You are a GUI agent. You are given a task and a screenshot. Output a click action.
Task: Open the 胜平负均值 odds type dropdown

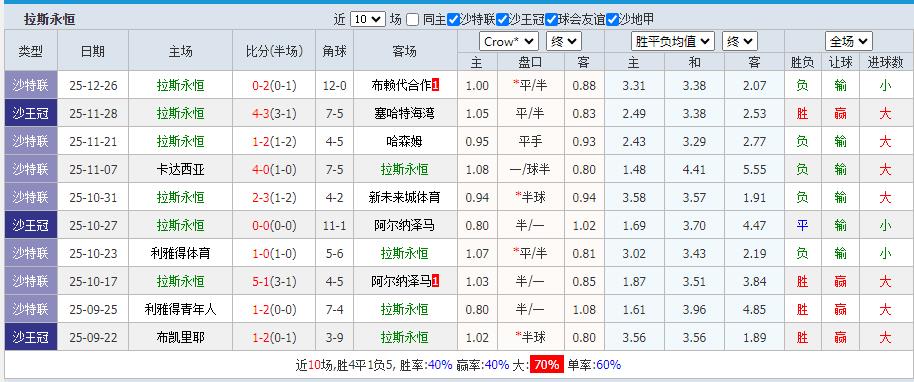[673, 41]
